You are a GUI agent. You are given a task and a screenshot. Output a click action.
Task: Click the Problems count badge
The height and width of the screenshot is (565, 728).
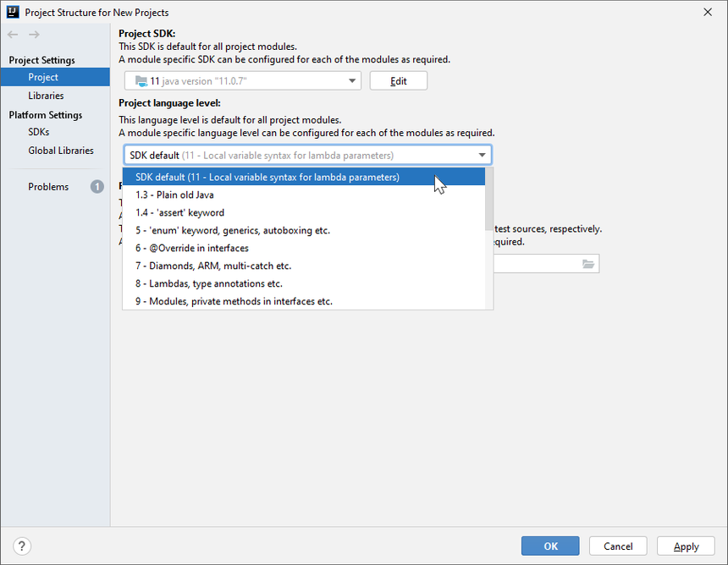[x=97, y=187]
